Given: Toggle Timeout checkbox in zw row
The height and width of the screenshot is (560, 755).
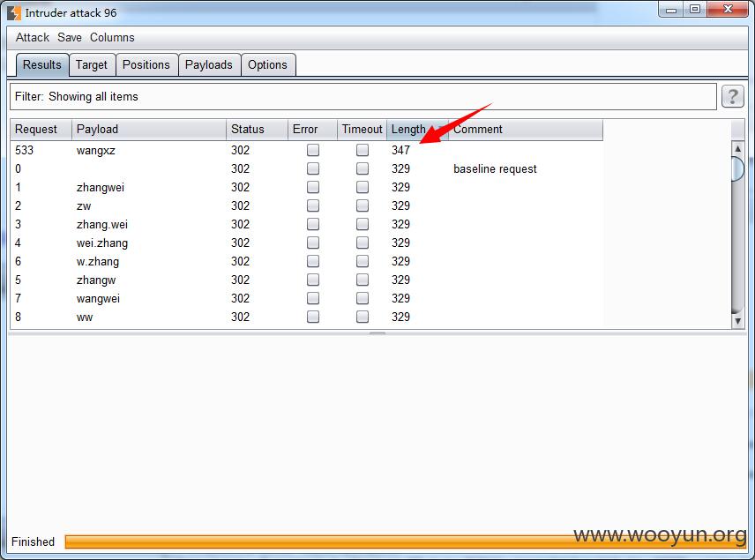Looking at the screenshot, I should tap(363, 205).
